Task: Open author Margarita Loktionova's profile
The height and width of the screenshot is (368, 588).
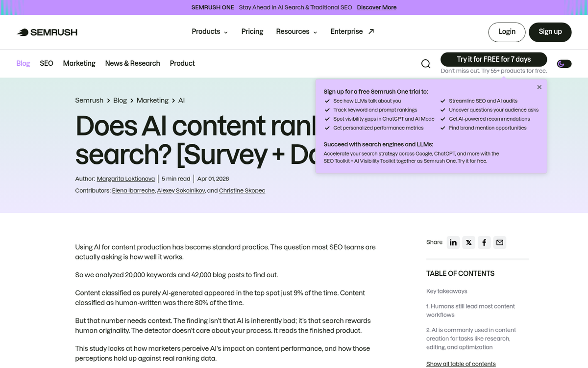Action: coord(125,179)
